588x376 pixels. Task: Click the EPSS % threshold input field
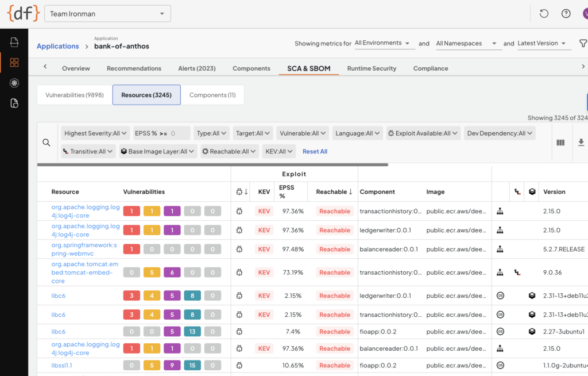161,133
